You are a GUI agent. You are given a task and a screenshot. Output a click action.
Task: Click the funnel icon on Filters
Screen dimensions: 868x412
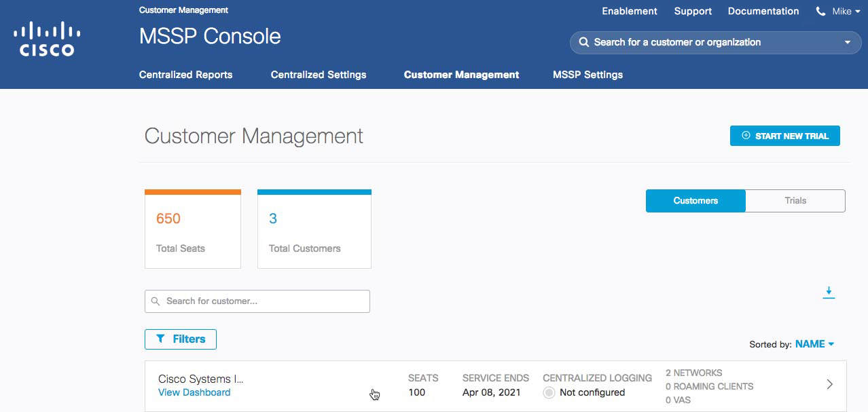coord(160,339)
